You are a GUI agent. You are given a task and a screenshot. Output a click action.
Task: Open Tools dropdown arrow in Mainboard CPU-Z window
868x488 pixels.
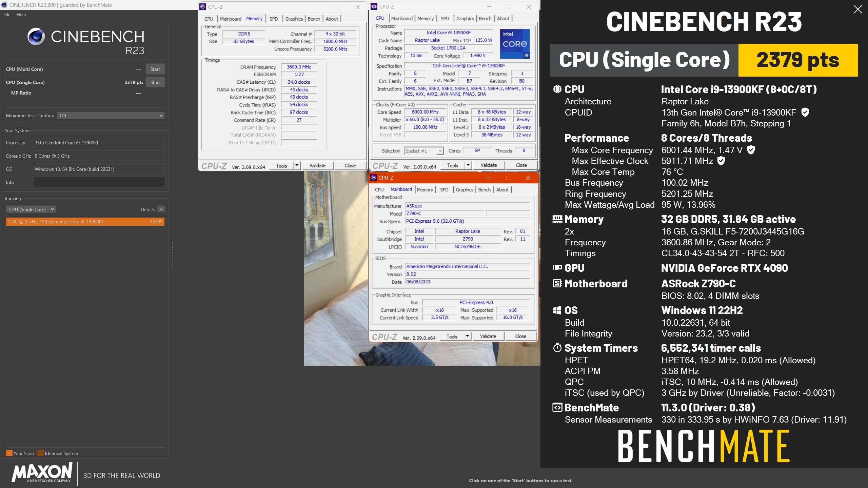tap(467, 336)
